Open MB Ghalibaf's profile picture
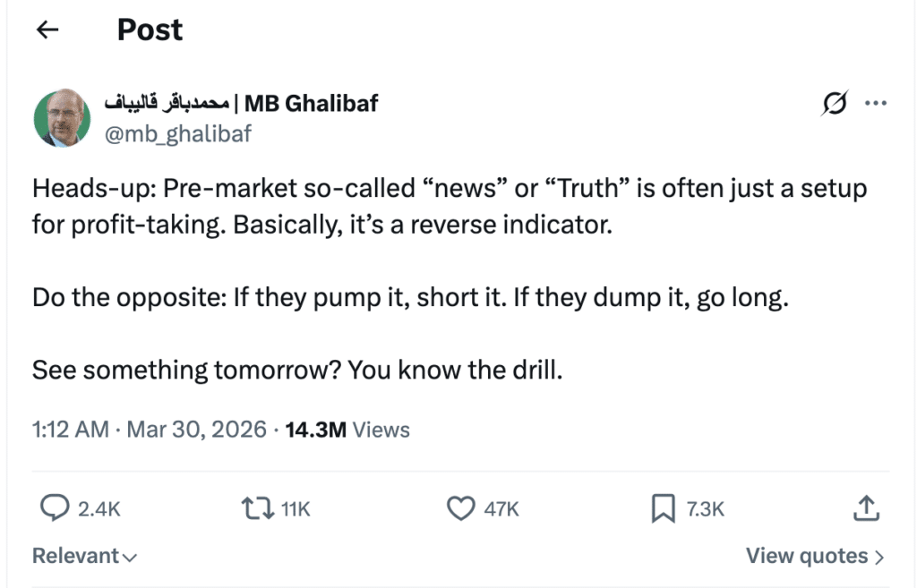The image size is (917, 588). [x=62, y=118]
